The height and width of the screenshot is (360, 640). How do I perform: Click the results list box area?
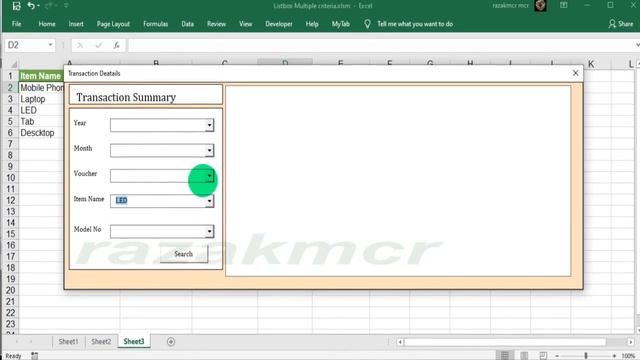point(398,180)
